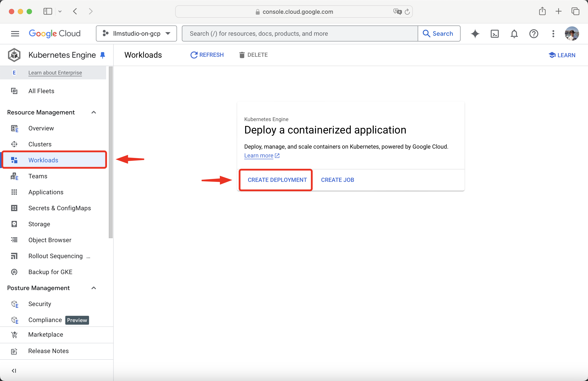Click the Gemini sparkle icon
This screenshot has width=588, height=381.
click(x=475, y=33)
